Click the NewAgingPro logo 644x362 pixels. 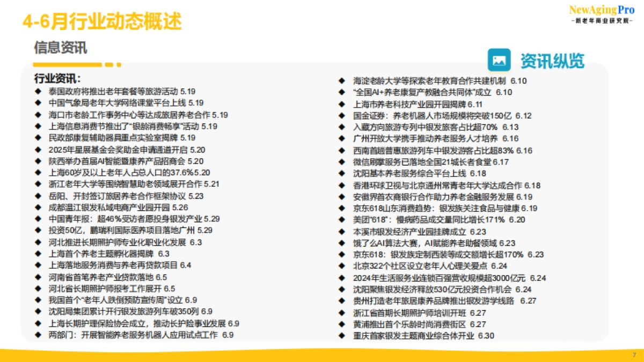pyautogui.click(x=601, y=13)
